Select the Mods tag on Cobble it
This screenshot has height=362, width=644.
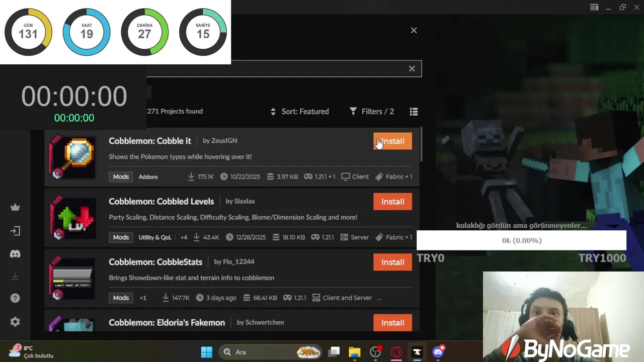click(x=121, y=176)
